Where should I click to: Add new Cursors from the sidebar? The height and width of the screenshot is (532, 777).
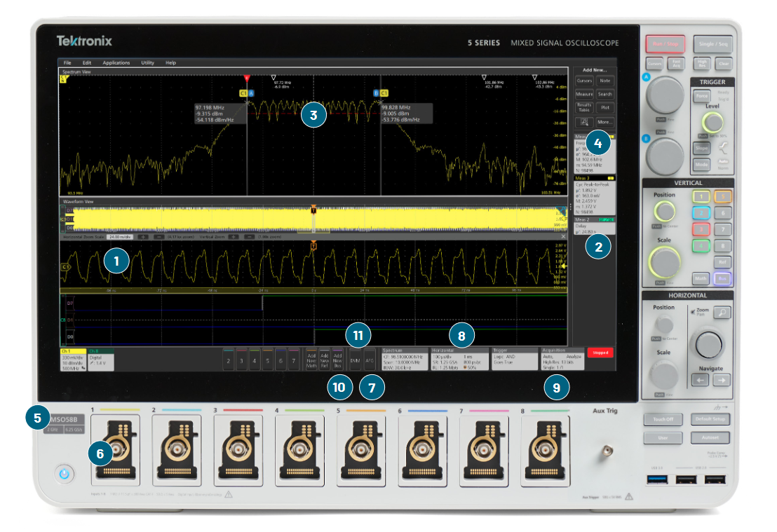(584, 81)
